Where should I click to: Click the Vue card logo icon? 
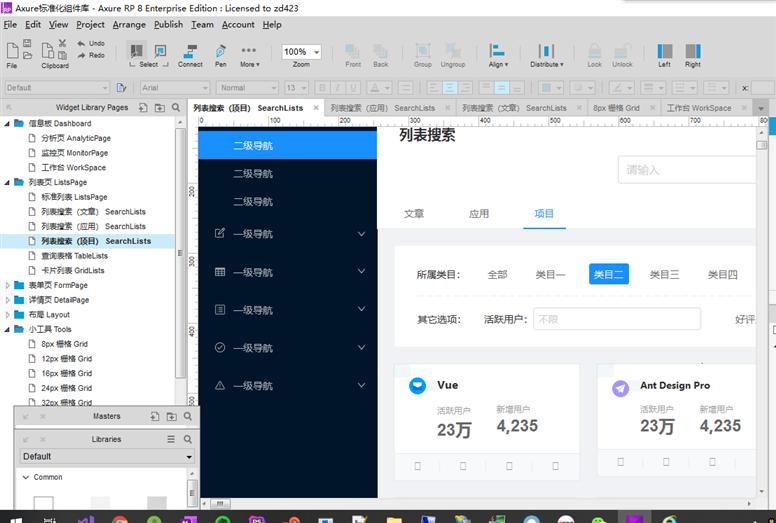click(x=417, y=385)
